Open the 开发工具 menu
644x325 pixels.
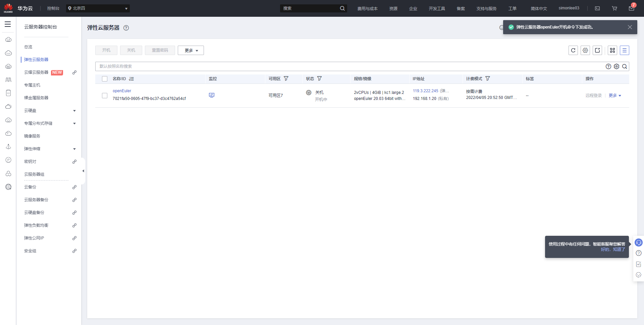(437, 8)
